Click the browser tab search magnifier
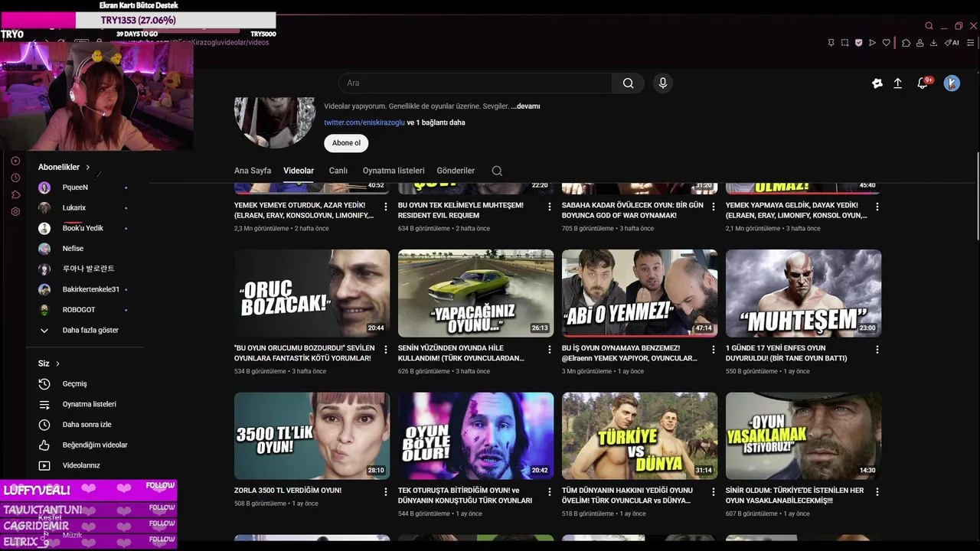 pos(929,26)
